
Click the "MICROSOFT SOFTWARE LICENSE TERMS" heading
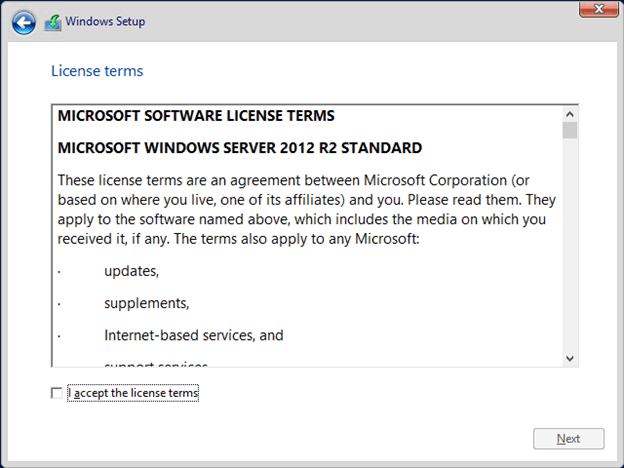[196, 116]
